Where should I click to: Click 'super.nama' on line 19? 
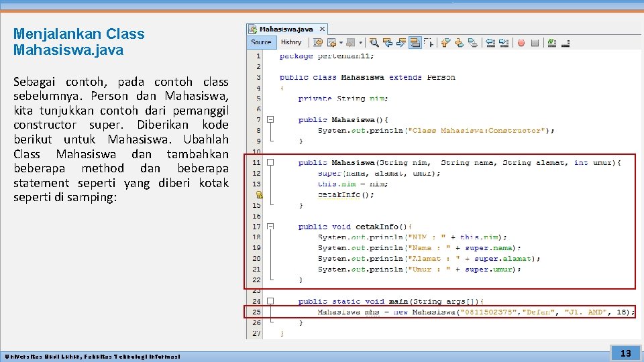click(x=488, y=248)
